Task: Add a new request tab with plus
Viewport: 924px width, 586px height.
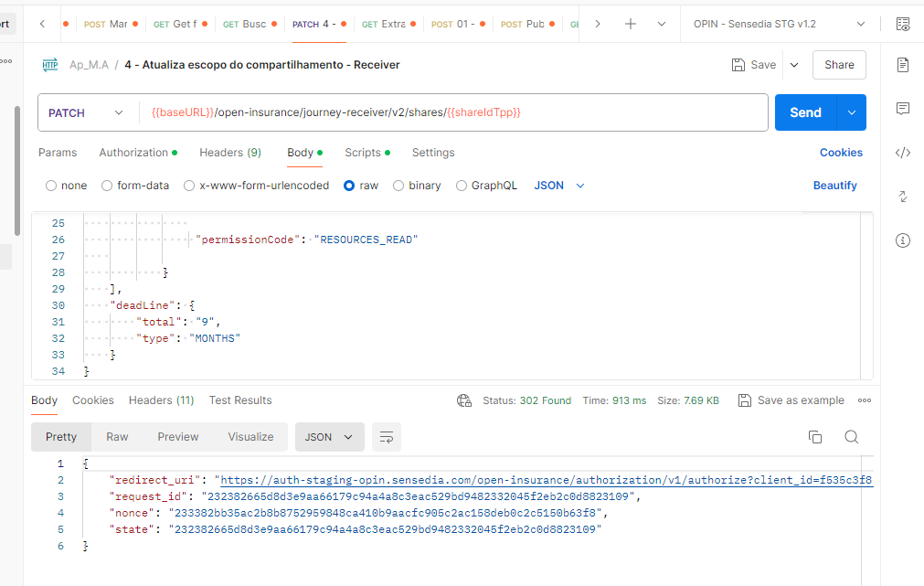Action: click(x=631, y=24)
